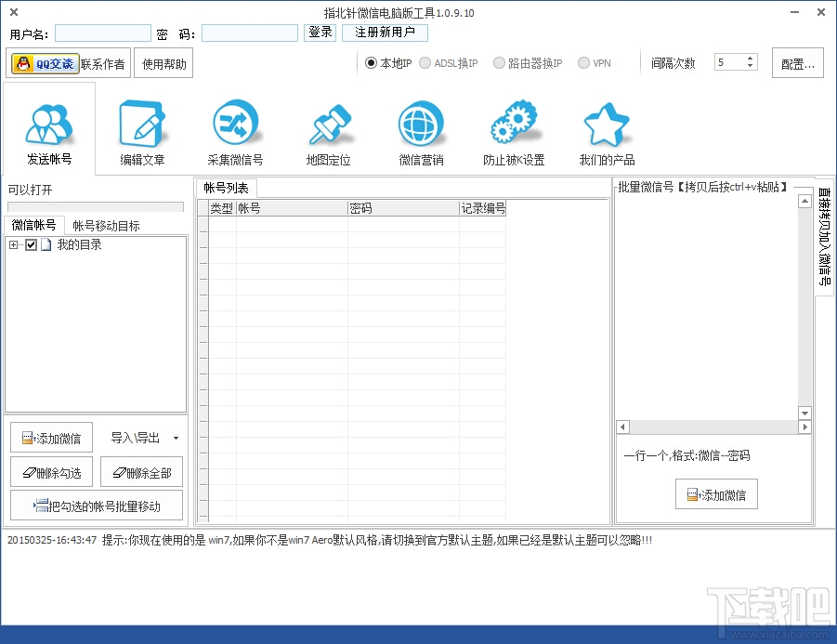This screenshot has width=837, height=644.
Task: Focus the 密码 password input field
Action: [250, 33]
